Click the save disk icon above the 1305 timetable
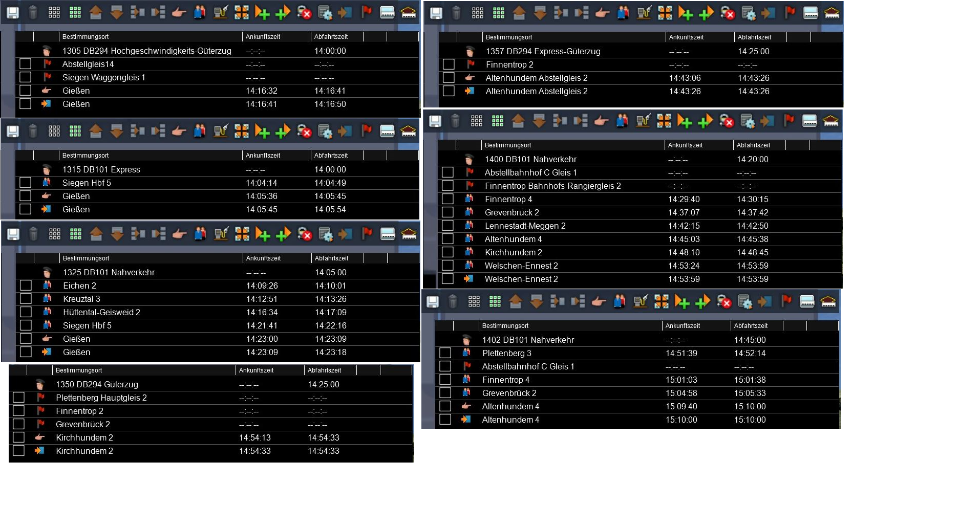The height and width of the screenshot is (527, 980). [x=13, y=13]
